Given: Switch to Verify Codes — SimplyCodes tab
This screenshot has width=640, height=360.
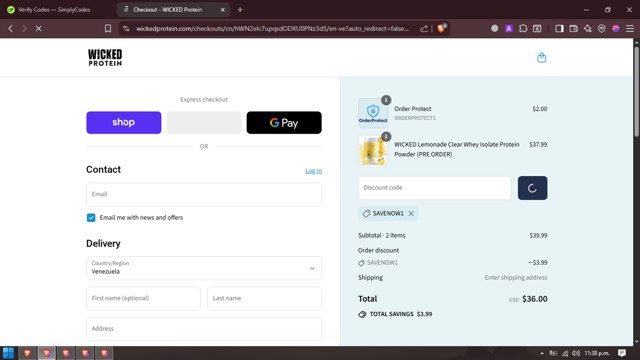Looking at the screenshot, I should pyautogui.click(x=54, y=9).
